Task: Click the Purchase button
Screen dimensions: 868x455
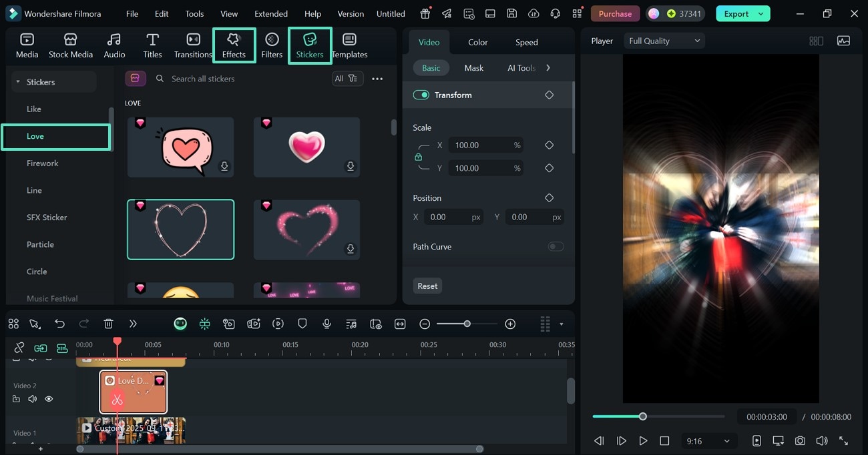Action: [x=615, y=13]
